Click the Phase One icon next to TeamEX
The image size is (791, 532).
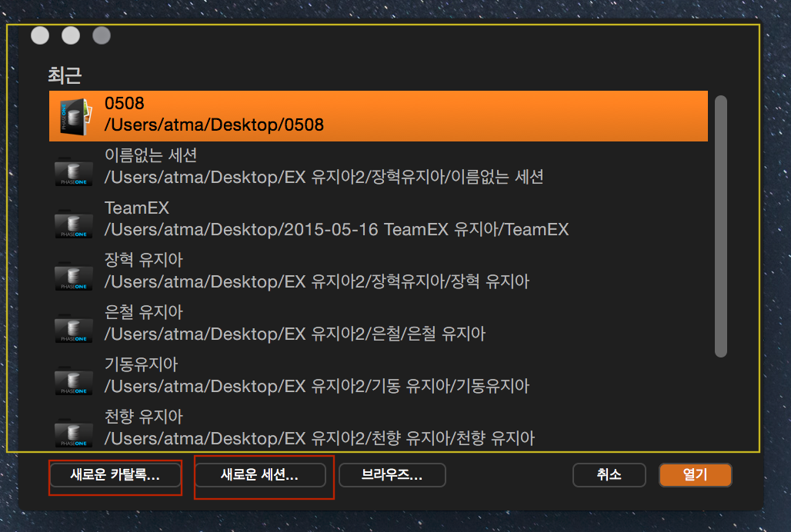[74, 221]
